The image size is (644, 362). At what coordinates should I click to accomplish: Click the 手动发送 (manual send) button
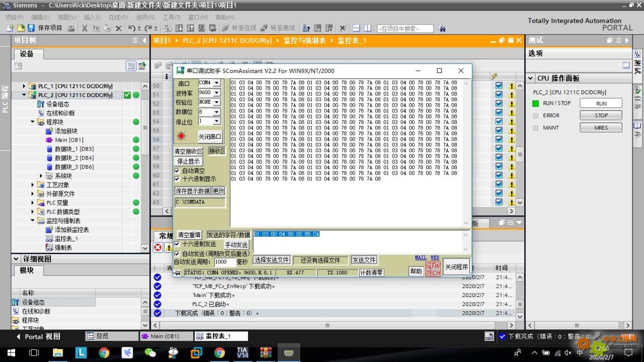pyautogui.click(x=236, y=245)
